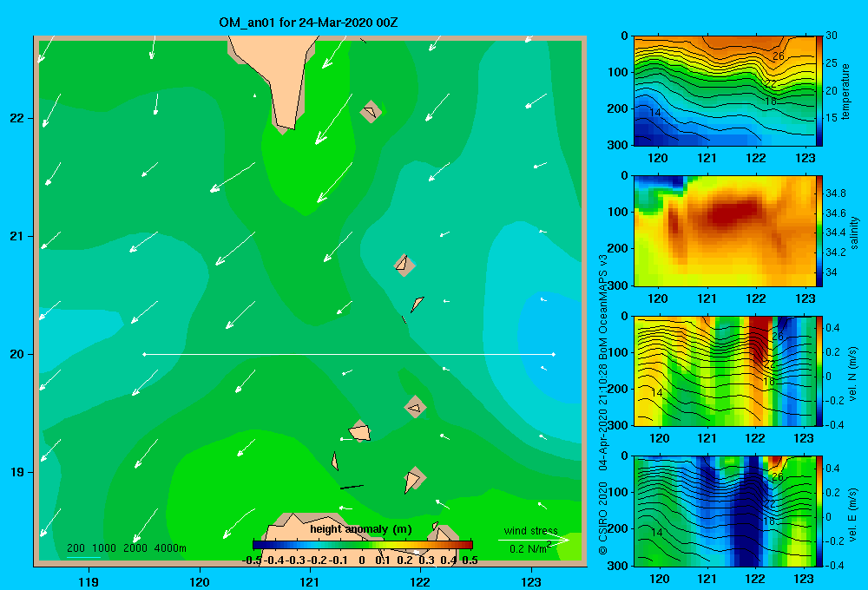
Task: Click the temperature color bar
Action: pyautogui.click(x=819, y=91)
